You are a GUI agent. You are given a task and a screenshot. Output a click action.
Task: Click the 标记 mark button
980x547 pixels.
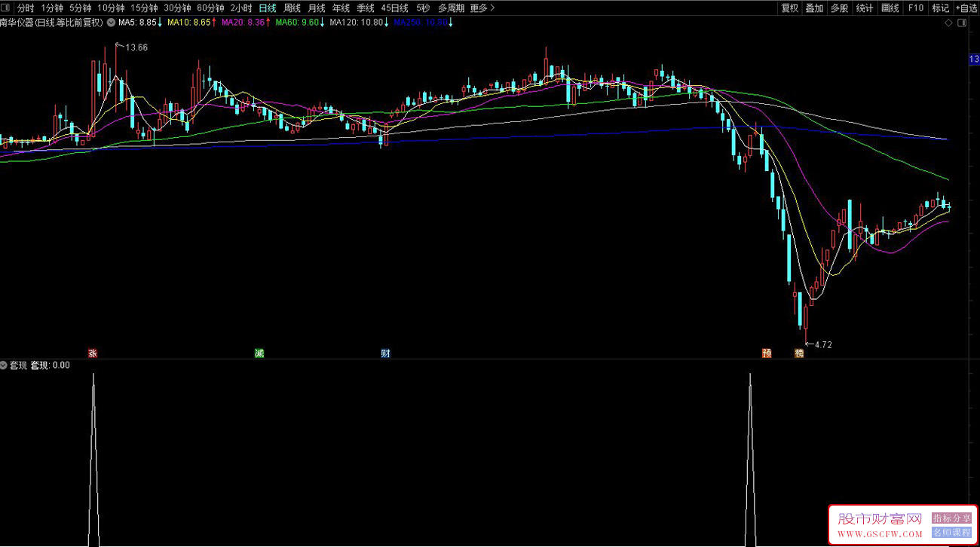click(x=940, y=8)
